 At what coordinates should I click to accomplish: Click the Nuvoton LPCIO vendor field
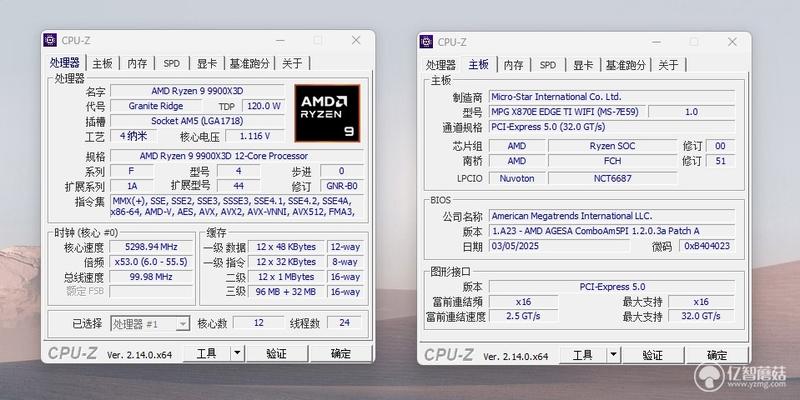516,178
